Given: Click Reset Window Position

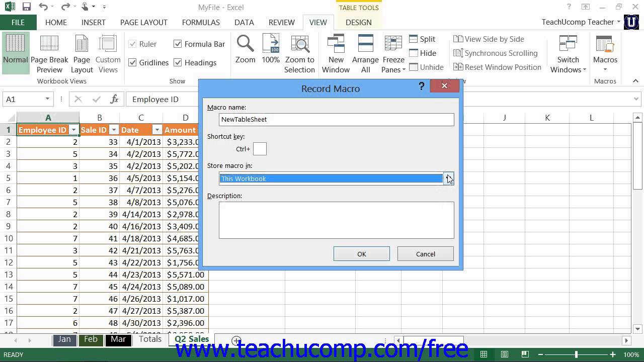Looking at the screenshot, I should [x=497, y=67].
